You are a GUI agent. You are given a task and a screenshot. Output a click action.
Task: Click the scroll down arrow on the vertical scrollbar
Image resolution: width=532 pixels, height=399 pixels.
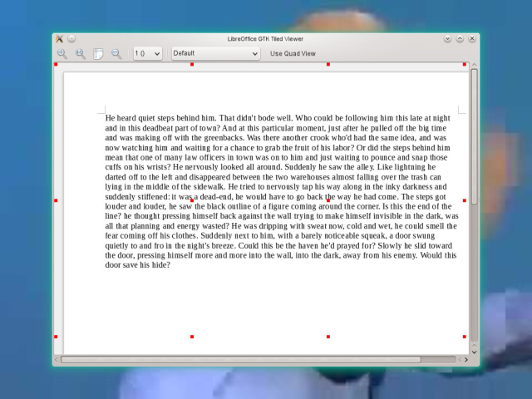pos(474,352)
